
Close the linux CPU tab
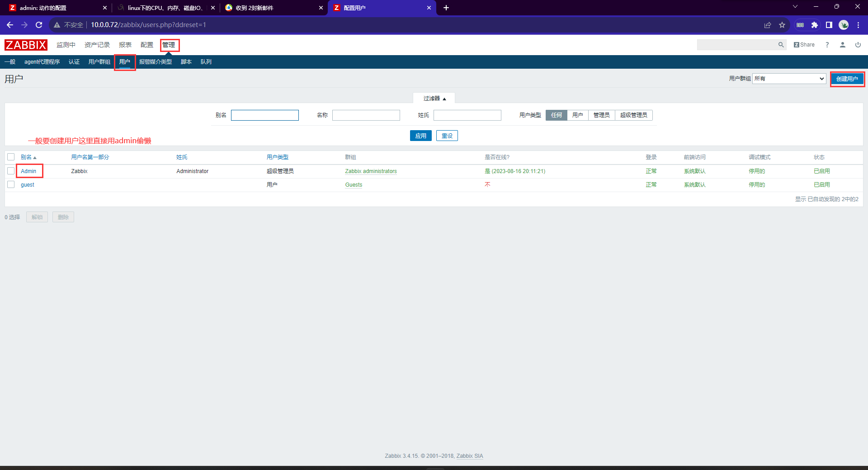click(x=213, y=8)
